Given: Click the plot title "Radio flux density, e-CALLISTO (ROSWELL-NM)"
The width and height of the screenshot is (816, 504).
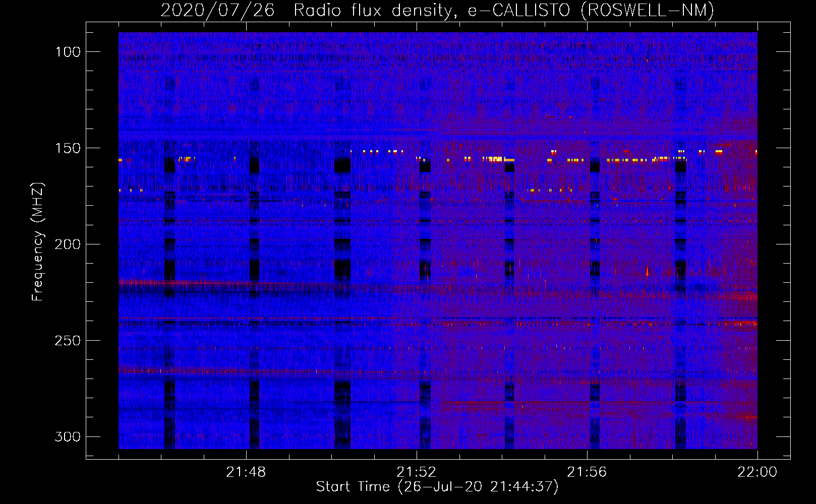Looking at the screenshot, I should (x=504, y=10).
